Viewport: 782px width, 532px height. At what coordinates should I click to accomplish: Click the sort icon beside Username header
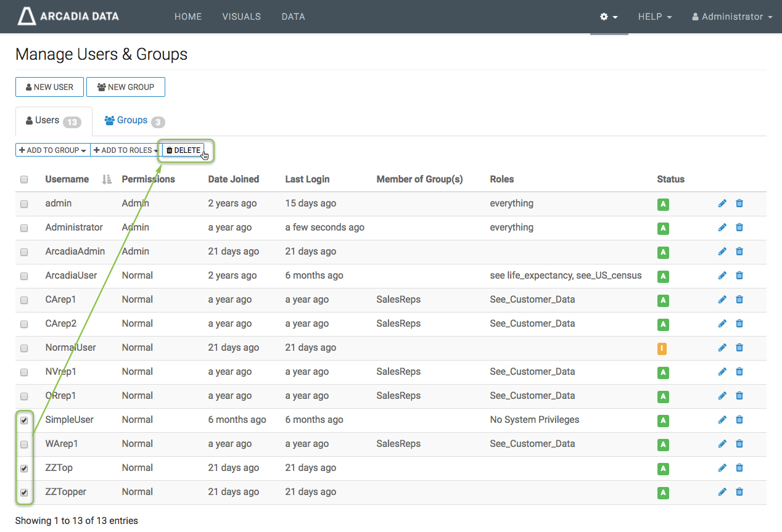pos(107,179)
